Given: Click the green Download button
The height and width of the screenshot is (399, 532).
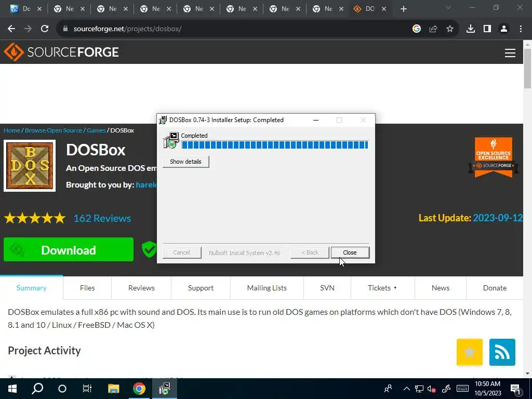Looking at the screenshot, I should (69, 250).
